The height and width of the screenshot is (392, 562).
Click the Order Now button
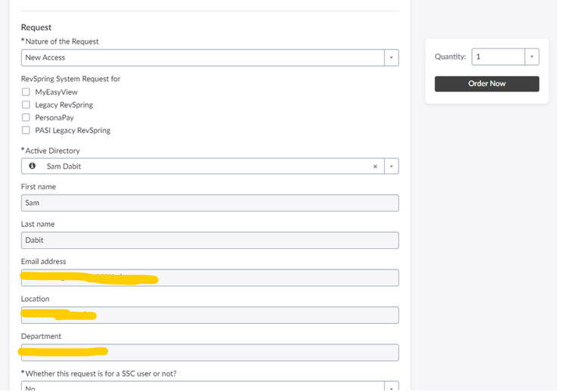coord(486,83)
